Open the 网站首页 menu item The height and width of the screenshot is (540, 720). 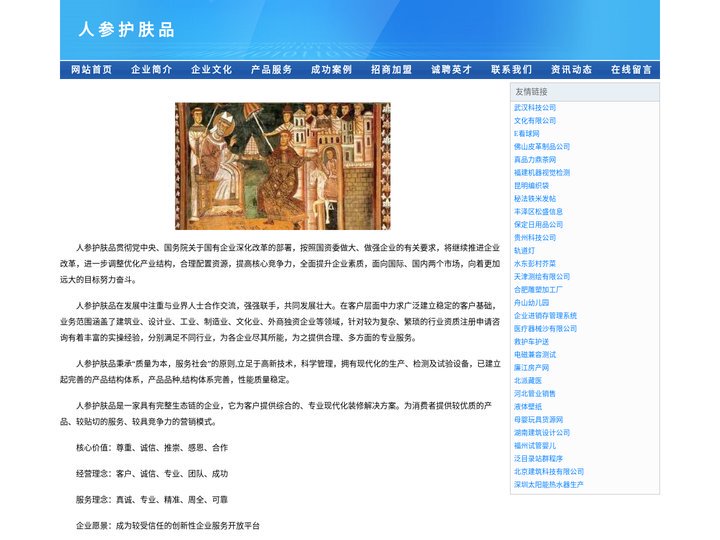click(x=91, y=70)
